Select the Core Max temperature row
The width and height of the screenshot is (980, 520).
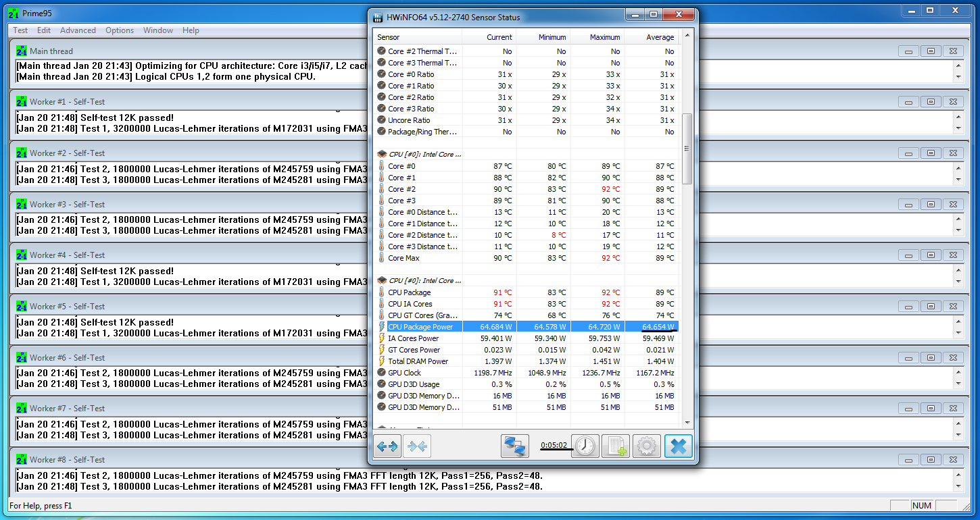526,258
